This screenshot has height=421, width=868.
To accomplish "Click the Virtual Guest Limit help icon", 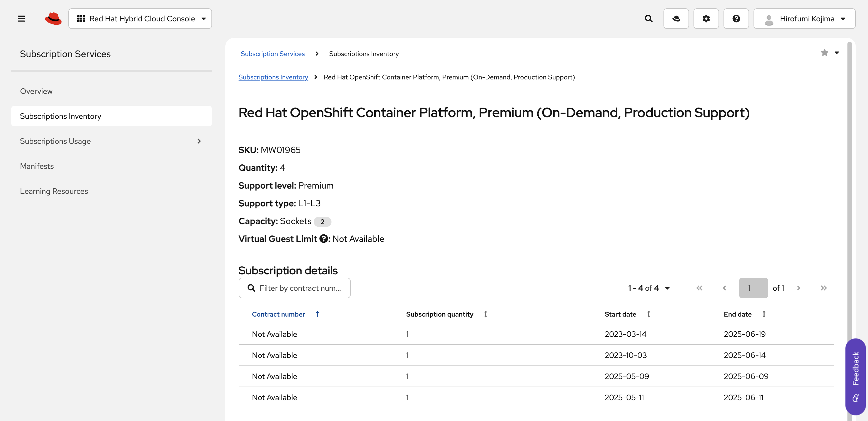I will coord(323,239).
